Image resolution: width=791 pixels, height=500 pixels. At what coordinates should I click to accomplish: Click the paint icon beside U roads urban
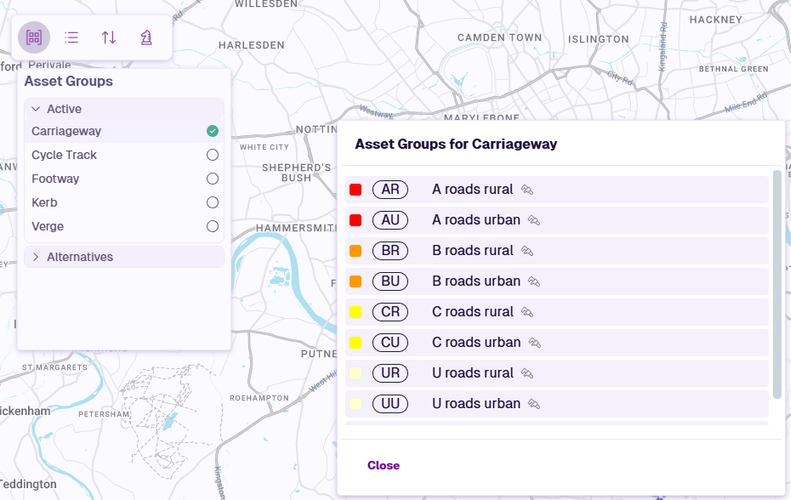point(534,404)
